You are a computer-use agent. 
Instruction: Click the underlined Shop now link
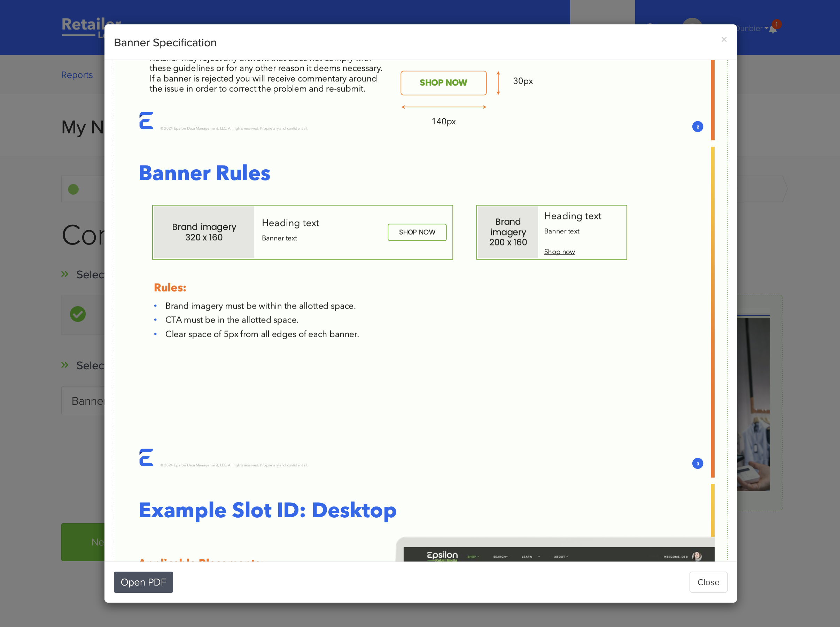(x=559, y=251)
